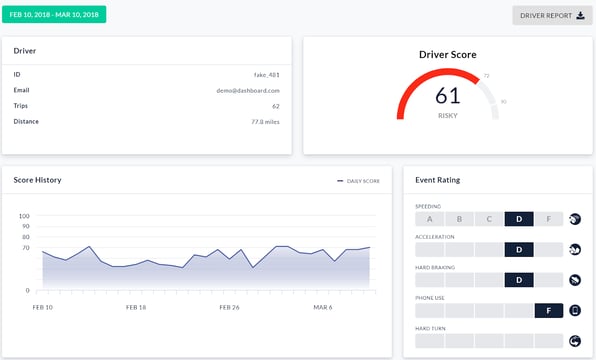Image resolution: width=596 pixels, height=360 pixels.
Task: Click the driver score value 61
Action: [x=448, y=95]
